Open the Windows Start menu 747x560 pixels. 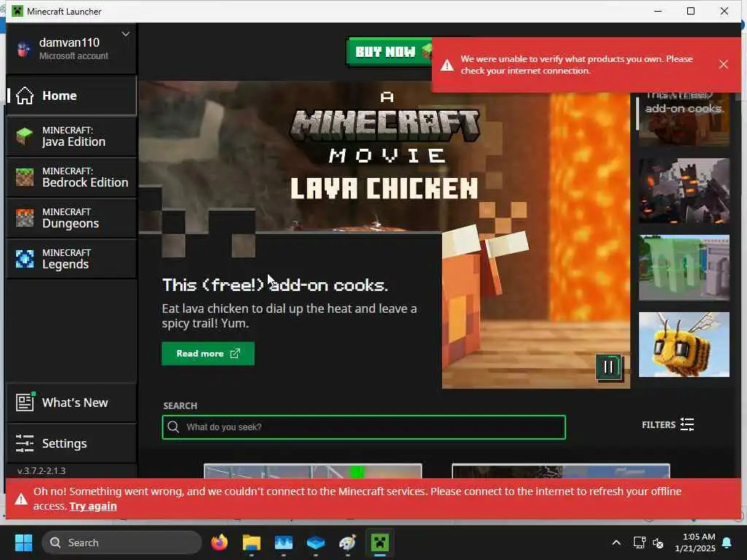click(x=23, y=542)
